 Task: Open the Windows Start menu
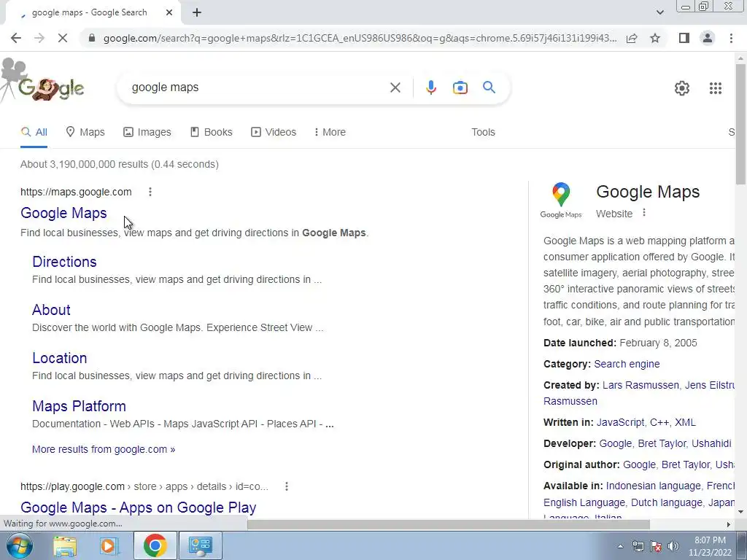pos(19,545)
